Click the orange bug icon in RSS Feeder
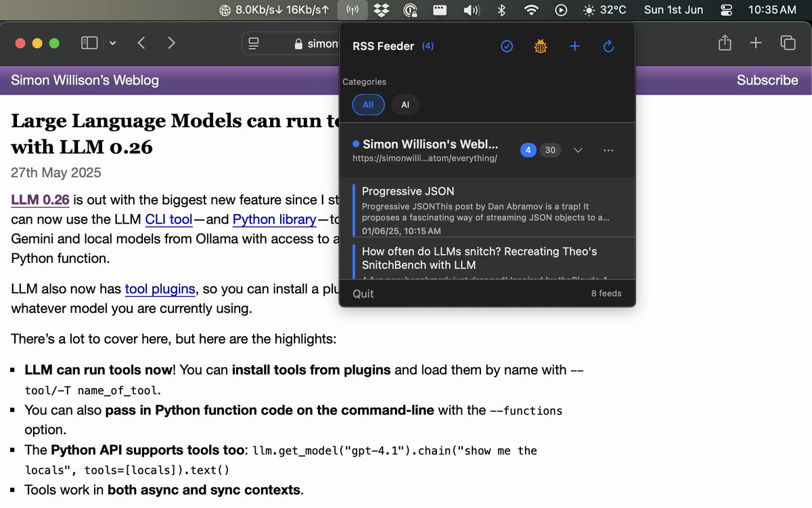This screenshot has width=812, height=508. pyautogui.click(x=540, y=46)
